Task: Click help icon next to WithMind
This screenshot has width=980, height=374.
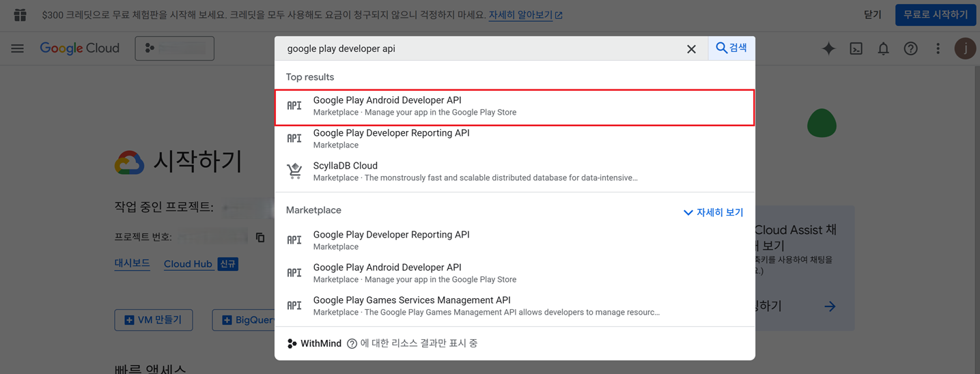Action: (x=352, y=344)
